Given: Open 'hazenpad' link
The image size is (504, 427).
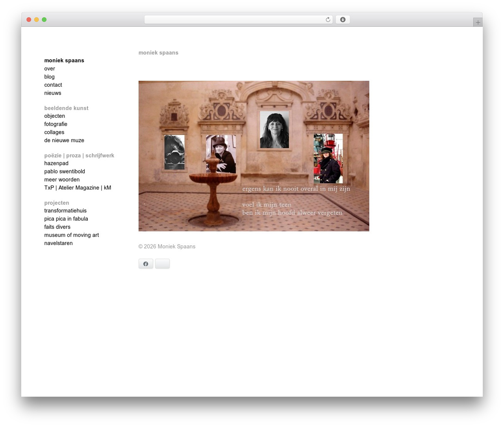Looking at the screenshot, I should pyautogui.click(x=56, y=163).
